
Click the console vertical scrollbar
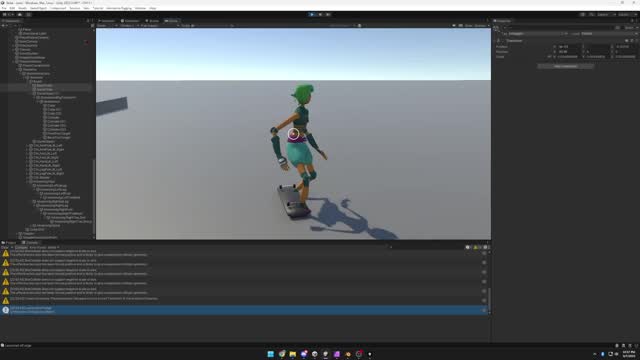(x=489, y=282)
